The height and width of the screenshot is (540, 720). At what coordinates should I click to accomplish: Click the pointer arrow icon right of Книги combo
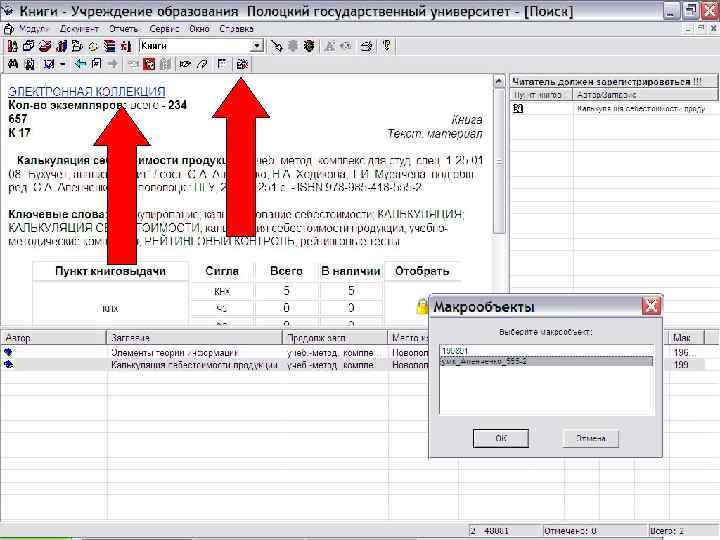[x=276, y=46]
